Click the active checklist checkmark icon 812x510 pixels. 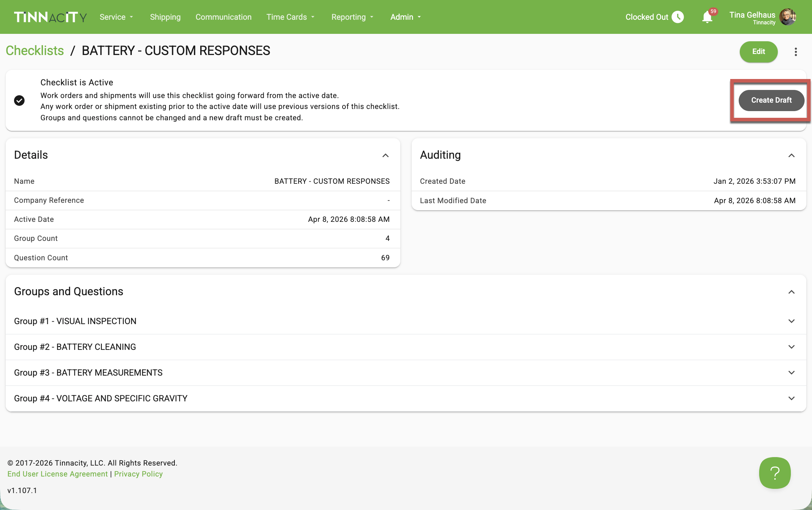(19, 101)
